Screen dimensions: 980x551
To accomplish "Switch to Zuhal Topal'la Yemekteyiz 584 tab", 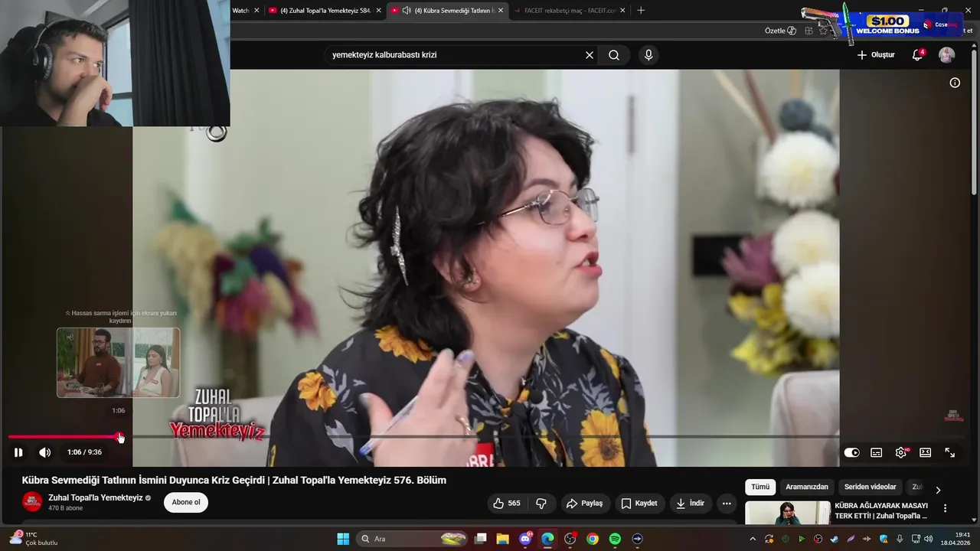I will pos(325,11).
